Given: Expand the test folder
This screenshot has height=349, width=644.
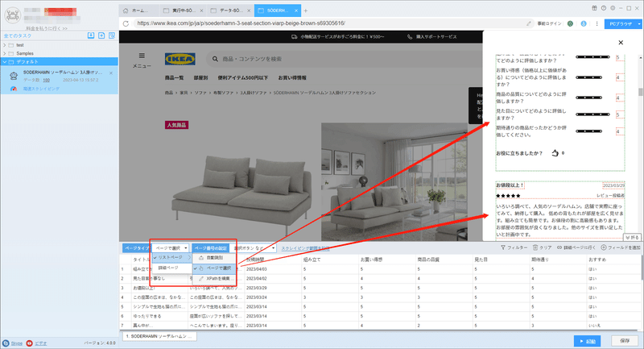Looking at the screenshot, I should point(5,45).
